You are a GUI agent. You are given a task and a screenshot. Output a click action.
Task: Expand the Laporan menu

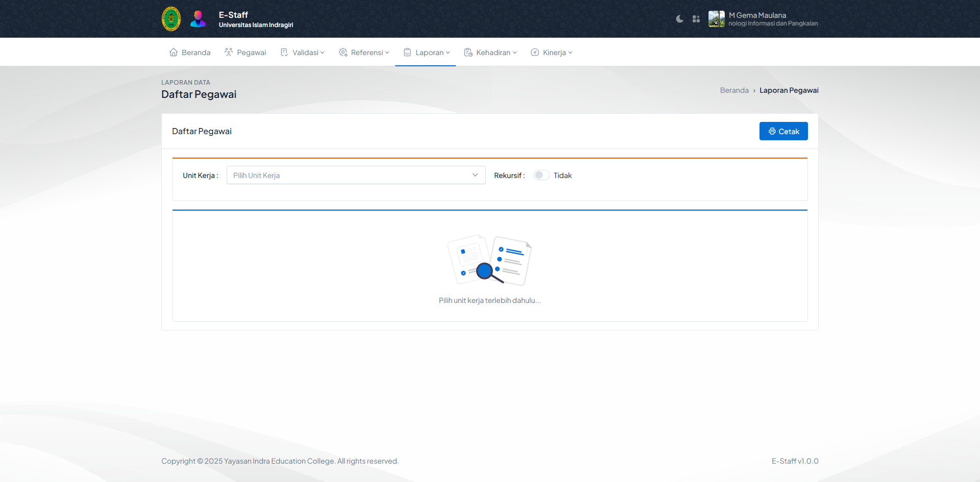(x=429, y=53)
